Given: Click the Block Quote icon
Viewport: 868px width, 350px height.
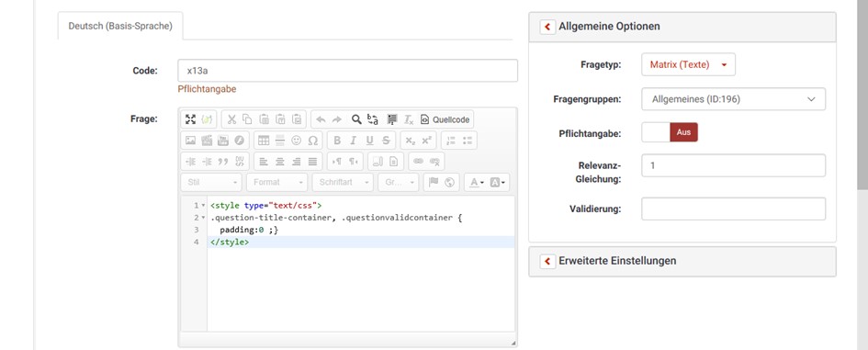Looking at the screenshot, I should [x=223, y=161].
